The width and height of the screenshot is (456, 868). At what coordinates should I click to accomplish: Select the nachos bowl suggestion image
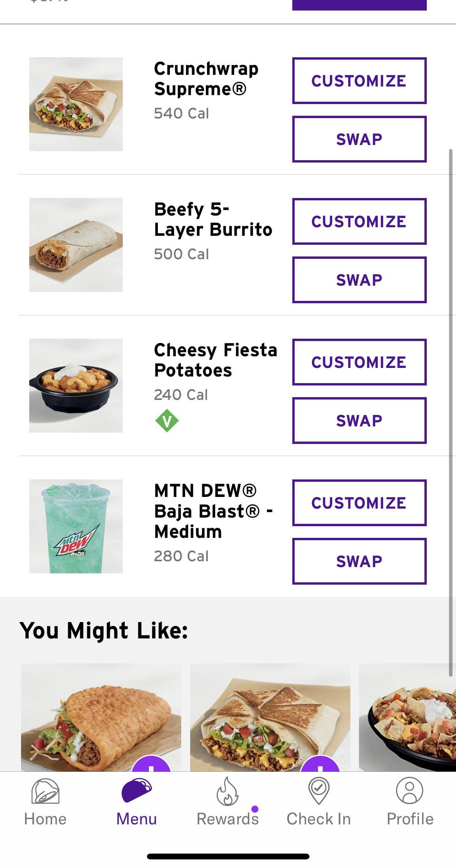tap(407, 717)
